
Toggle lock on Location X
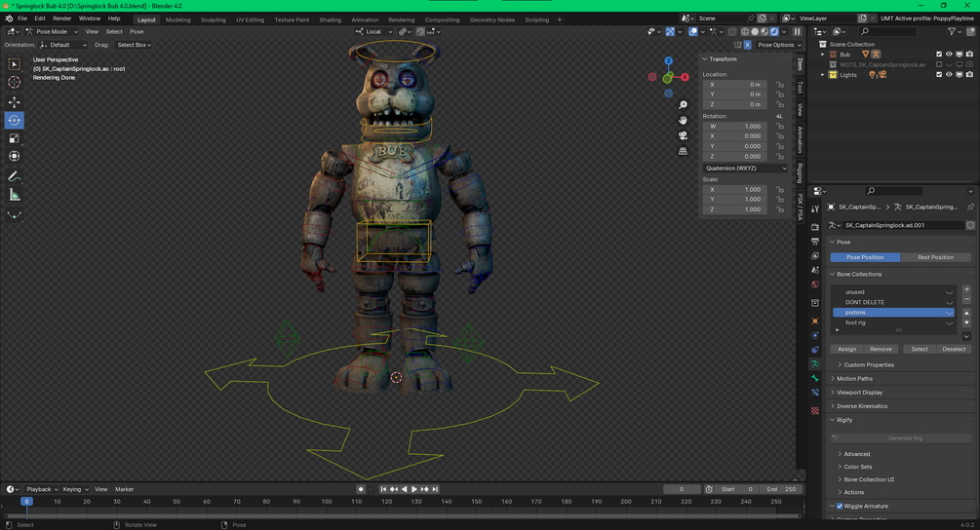(x=780, y=85)
